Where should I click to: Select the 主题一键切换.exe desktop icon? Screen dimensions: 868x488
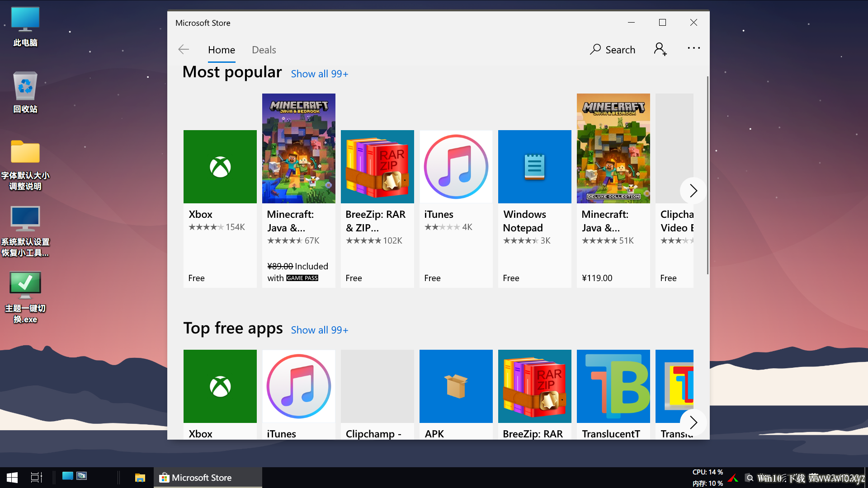coord(25,297)
